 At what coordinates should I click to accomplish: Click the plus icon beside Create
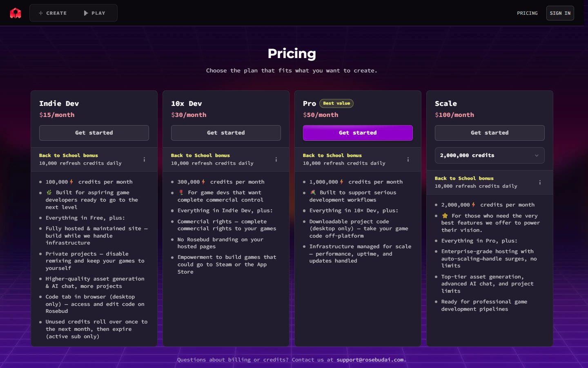[41, 13]
